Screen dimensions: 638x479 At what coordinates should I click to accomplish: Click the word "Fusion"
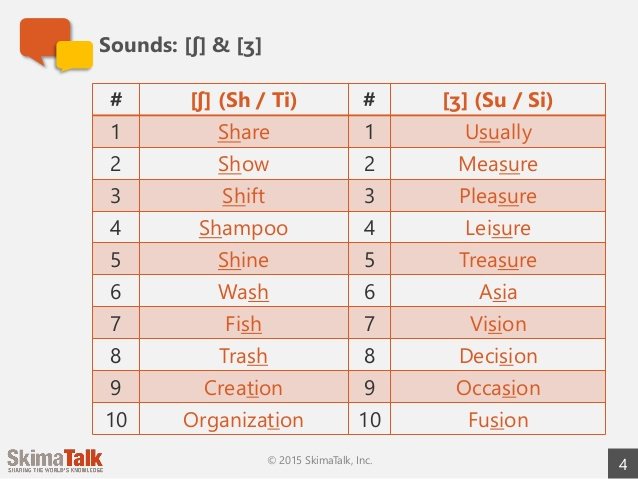pos(498,420)
